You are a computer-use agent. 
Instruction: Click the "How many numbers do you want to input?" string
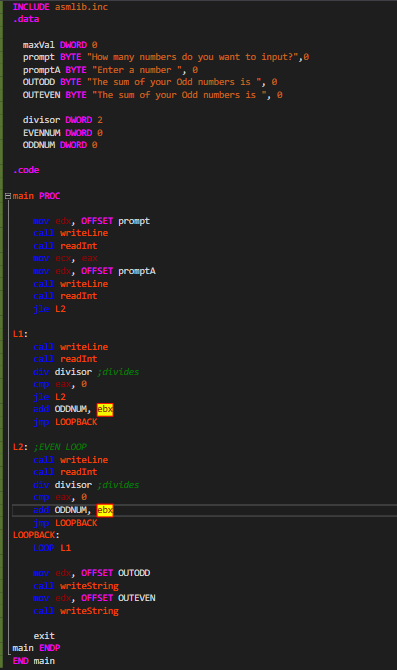pyautogui.click(x=194, y=57)
